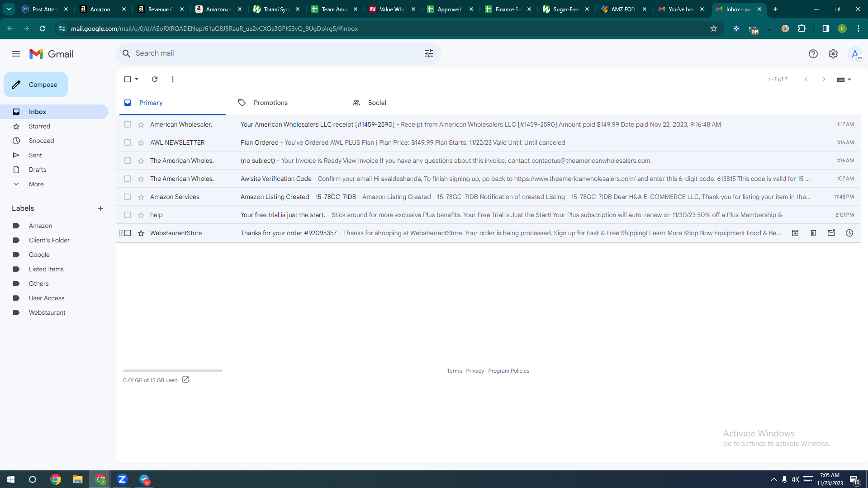Image resolution: width=868 pixels, height=488 pixels.
Task: Bookmark this page star icon
Action: 714,28
